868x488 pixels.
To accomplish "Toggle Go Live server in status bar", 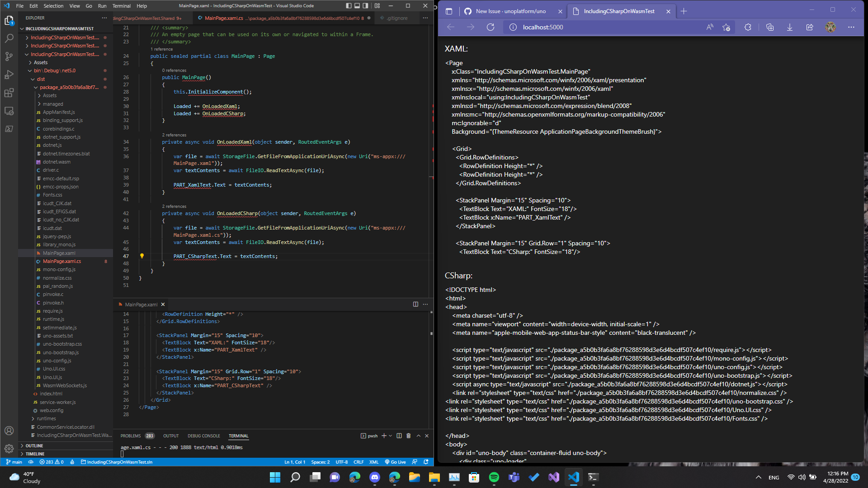I will [x=396, y=462].
